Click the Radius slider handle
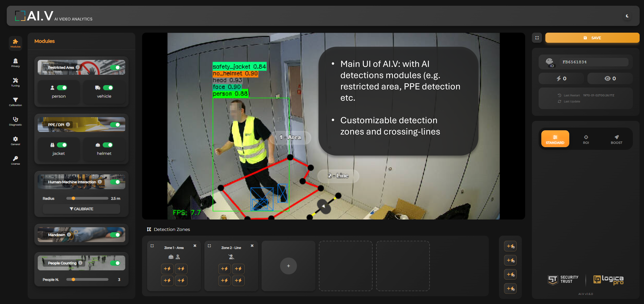Image resolution: width=644 pixels, height=304 pixels. point(73,198)
